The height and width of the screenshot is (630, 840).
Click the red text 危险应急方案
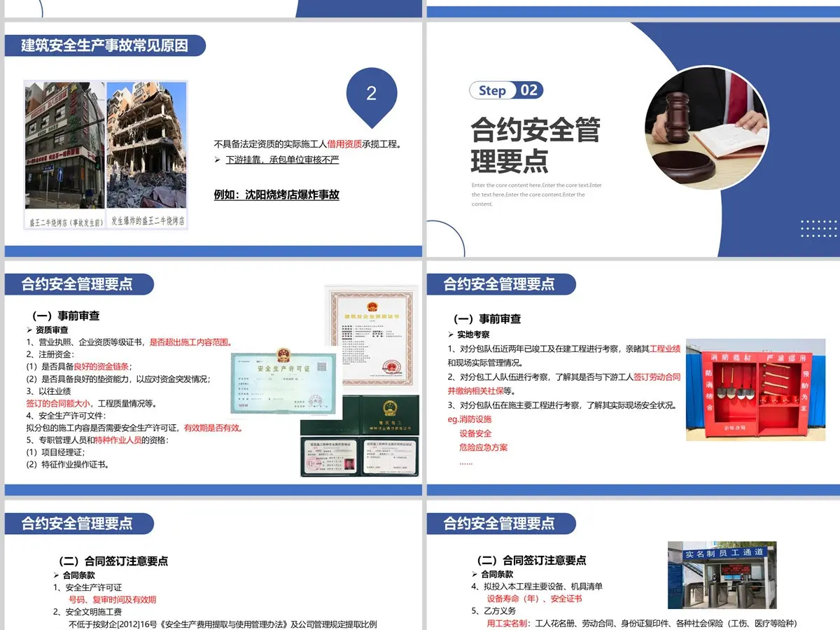484,447
